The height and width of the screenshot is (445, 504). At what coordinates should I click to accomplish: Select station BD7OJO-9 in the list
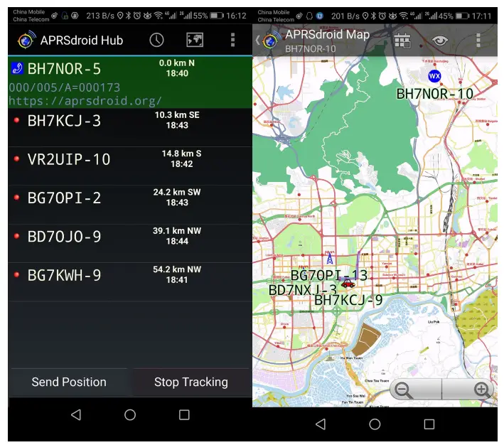click(x=130, y=243)
